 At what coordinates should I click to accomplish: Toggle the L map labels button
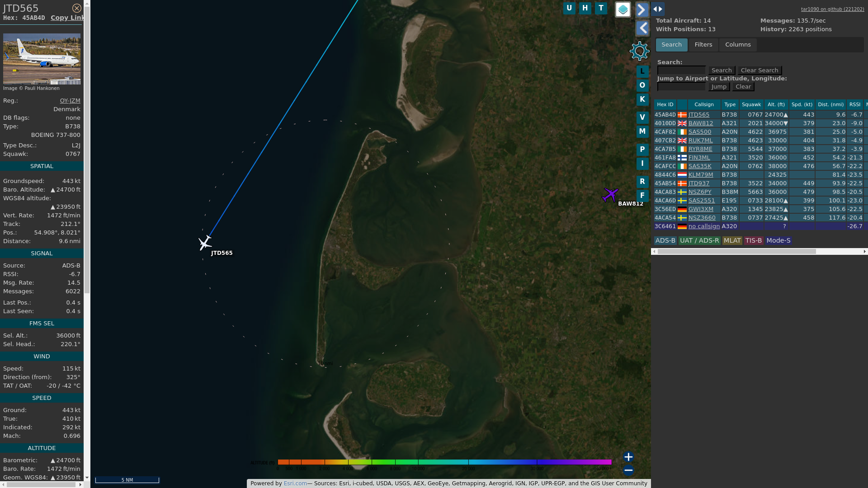642,71
